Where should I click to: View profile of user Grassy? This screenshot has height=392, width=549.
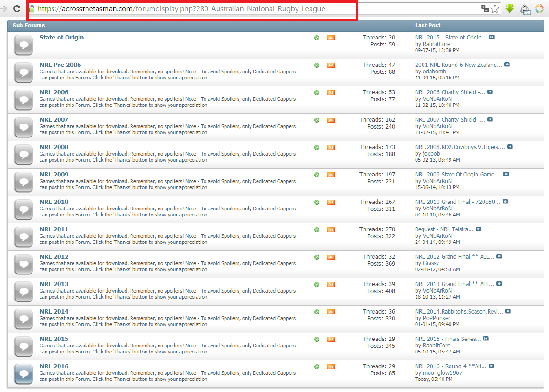[430, 263]
